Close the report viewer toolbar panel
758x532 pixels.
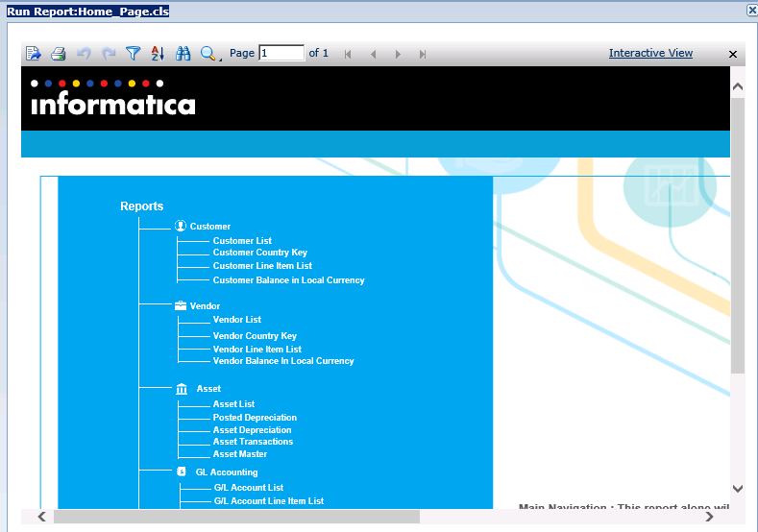point(733,55)
